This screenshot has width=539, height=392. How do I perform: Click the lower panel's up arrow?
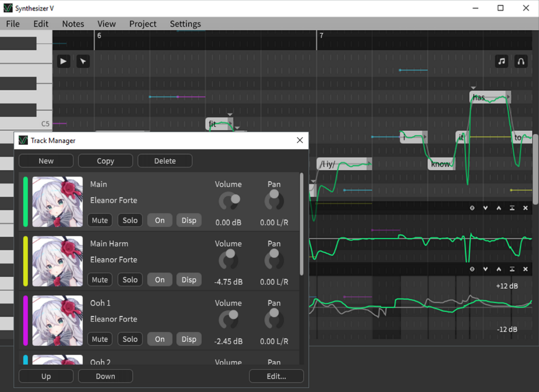click(x=499, y=269)
